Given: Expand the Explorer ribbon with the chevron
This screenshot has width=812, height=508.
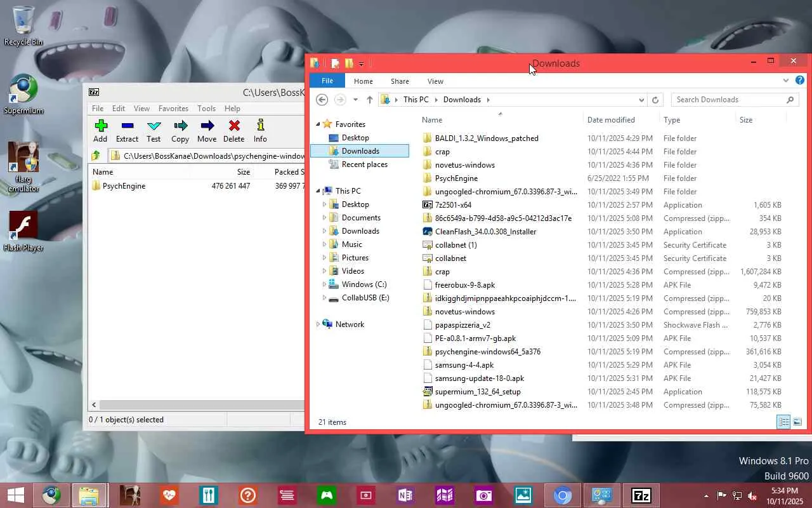Looking at the screenshot, I should tap(786, 81).
